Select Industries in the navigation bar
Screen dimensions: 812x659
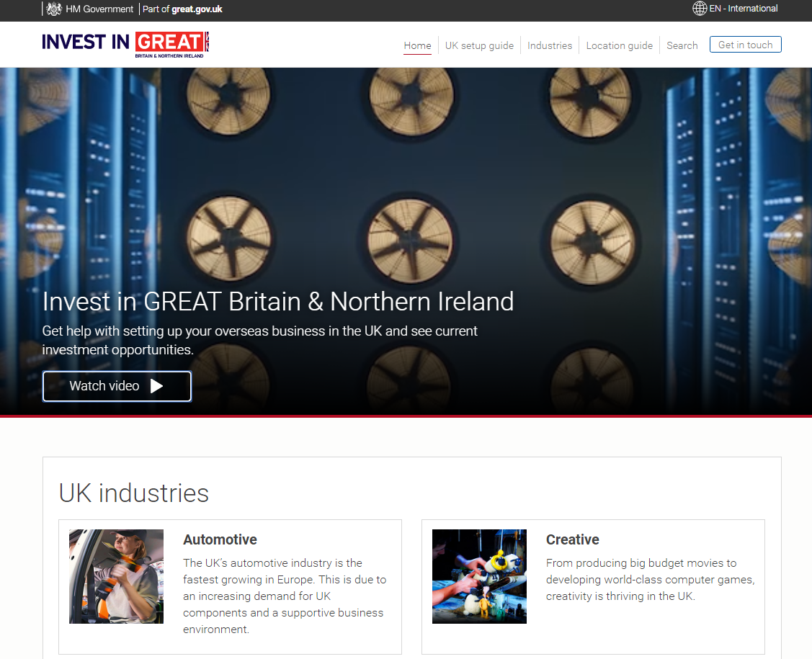[549, 45]
